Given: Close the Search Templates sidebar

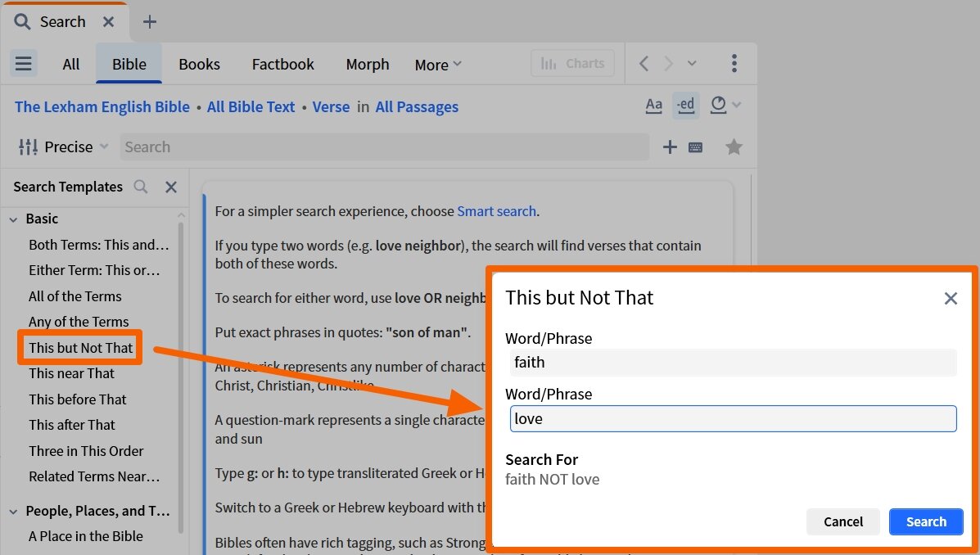Looking at the screenshot, I should pos(170,187).
